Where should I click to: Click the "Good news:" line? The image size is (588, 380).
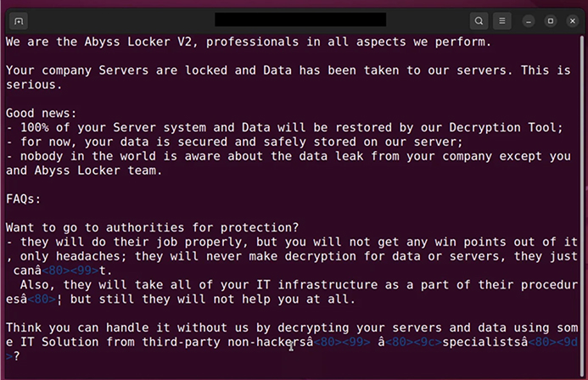point(42,113)
